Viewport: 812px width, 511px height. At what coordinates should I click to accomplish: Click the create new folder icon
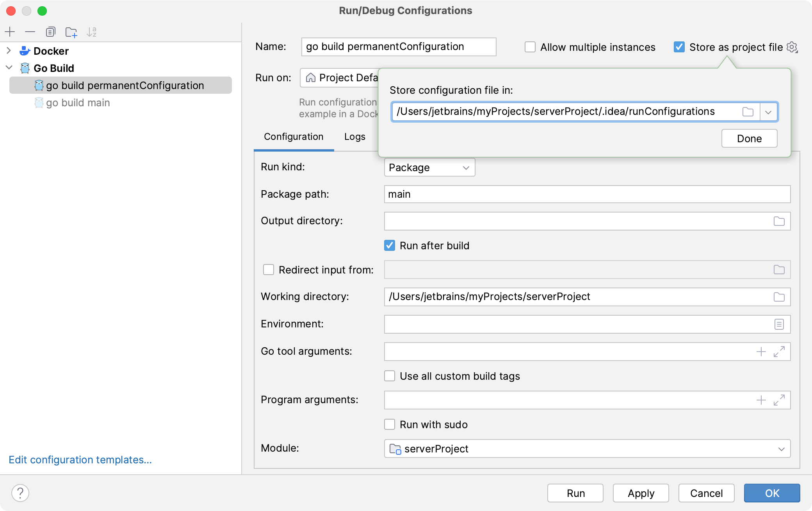click(x=70, y=32)
